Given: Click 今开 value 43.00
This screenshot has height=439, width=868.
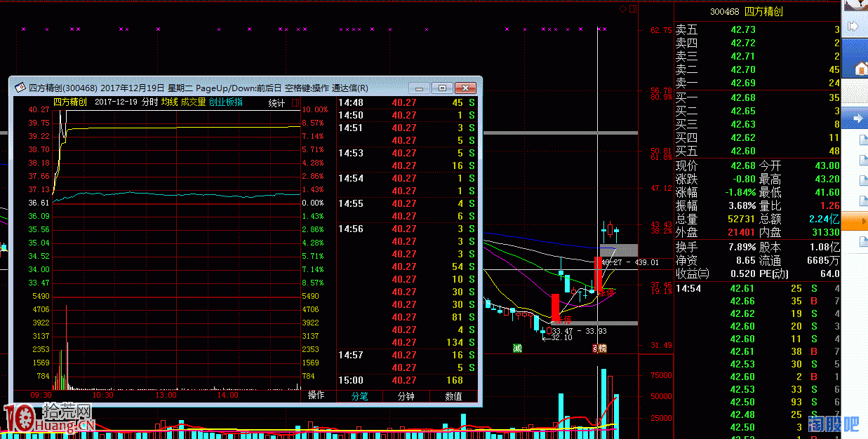Looking at the screenshot, I should coord(827,166).
